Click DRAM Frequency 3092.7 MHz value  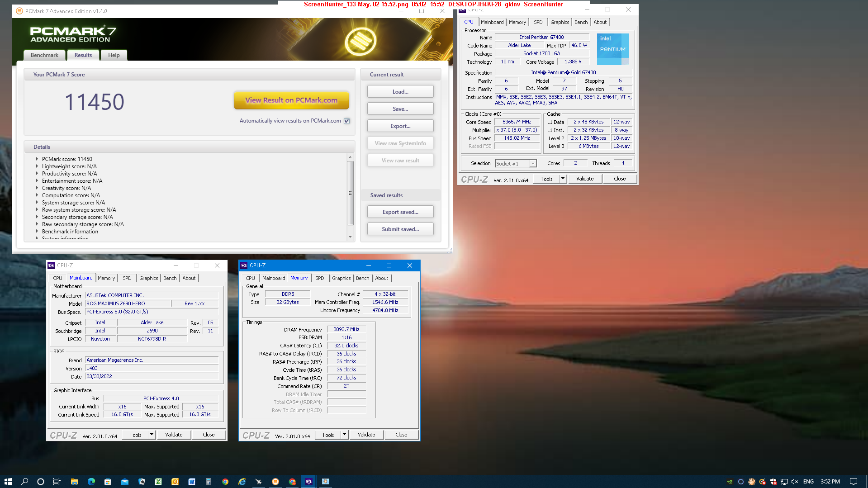(x=346, y=330)
